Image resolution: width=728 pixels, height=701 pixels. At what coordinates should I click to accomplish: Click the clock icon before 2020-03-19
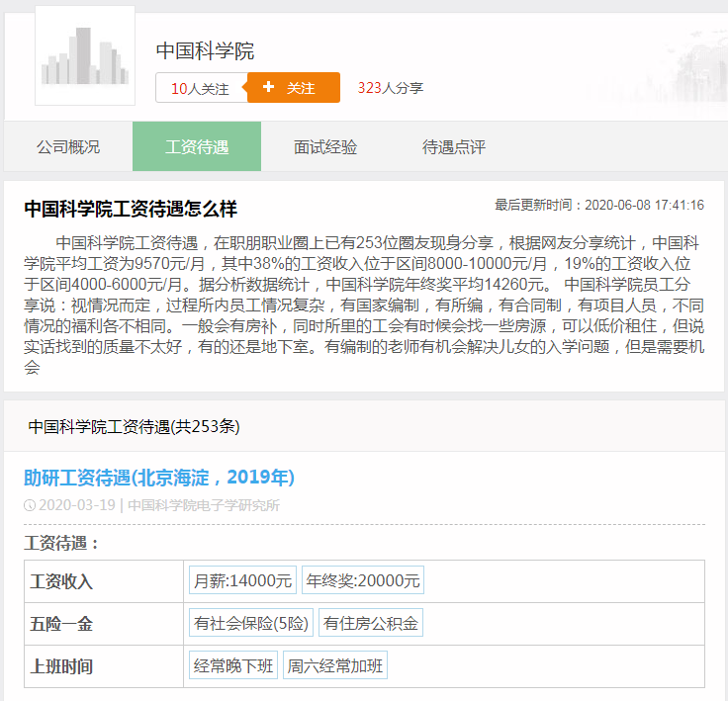tap(30, 505)
